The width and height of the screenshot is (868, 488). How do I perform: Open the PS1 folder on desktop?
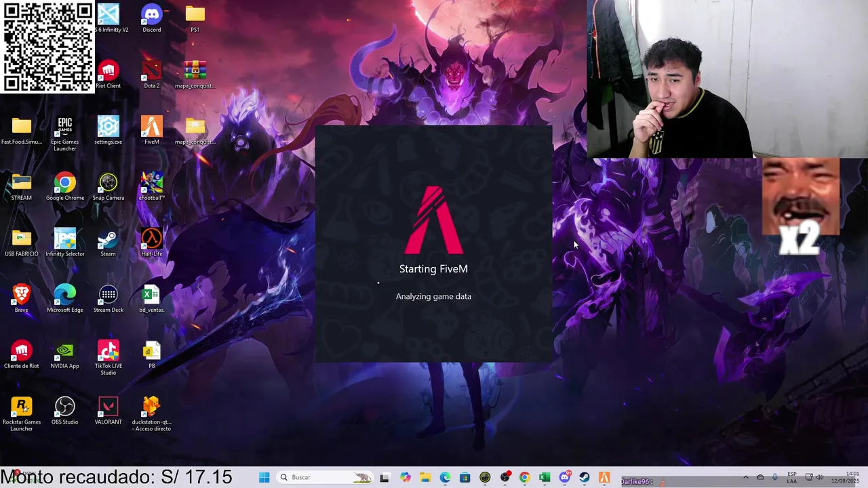point(195,18)
